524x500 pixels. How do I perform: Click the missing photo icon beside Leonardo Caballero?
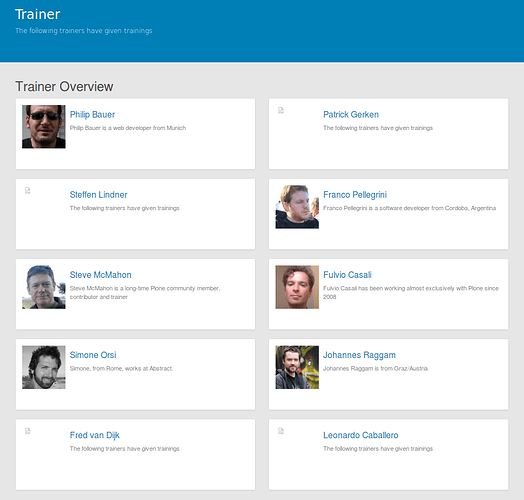click(x=281, y=431)
